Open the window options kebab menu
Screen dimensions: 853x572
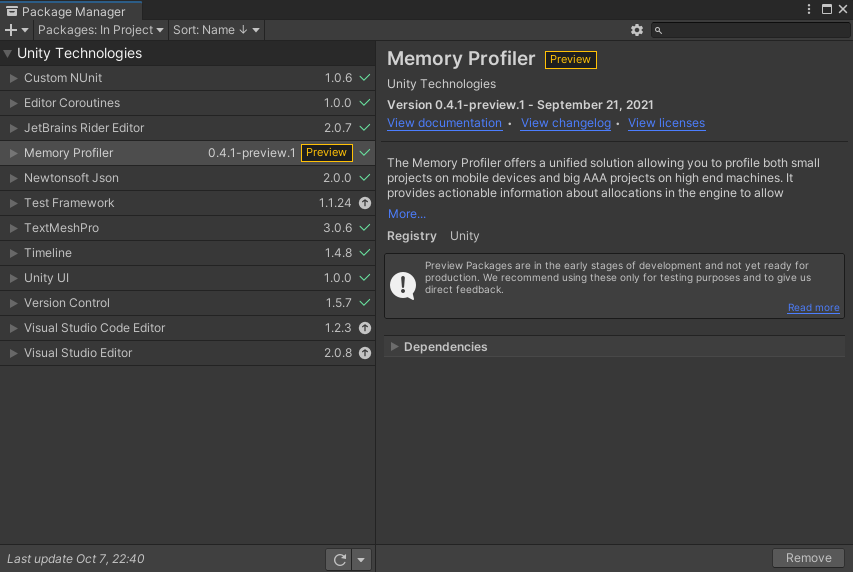[809, 9]
